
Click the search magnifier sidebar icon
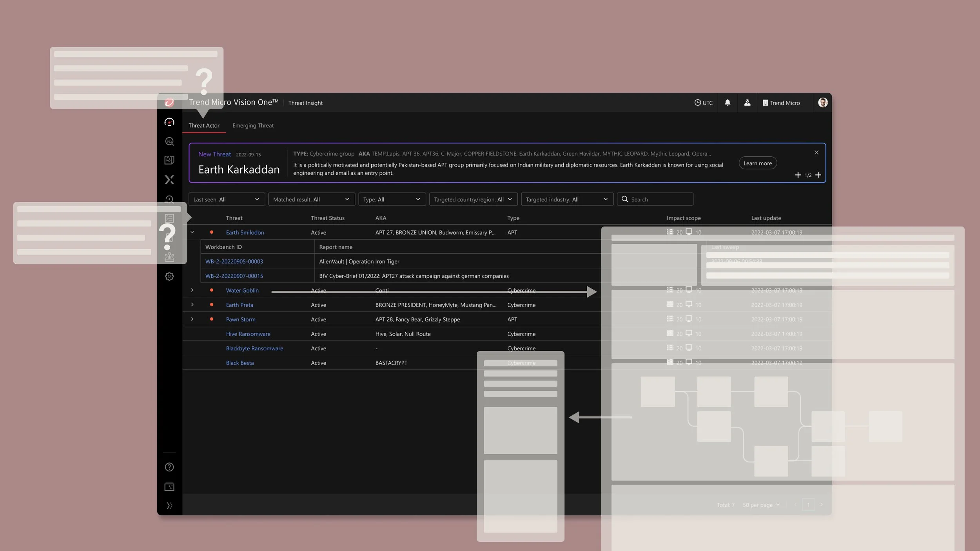click(169, 141)
